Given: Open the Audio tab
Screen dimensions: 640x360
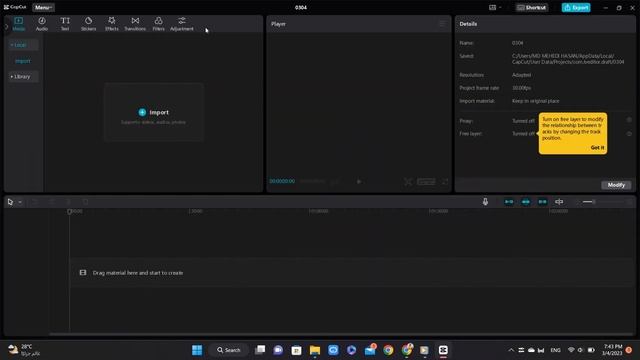Looking at the screenshot, I should [42, 24].
